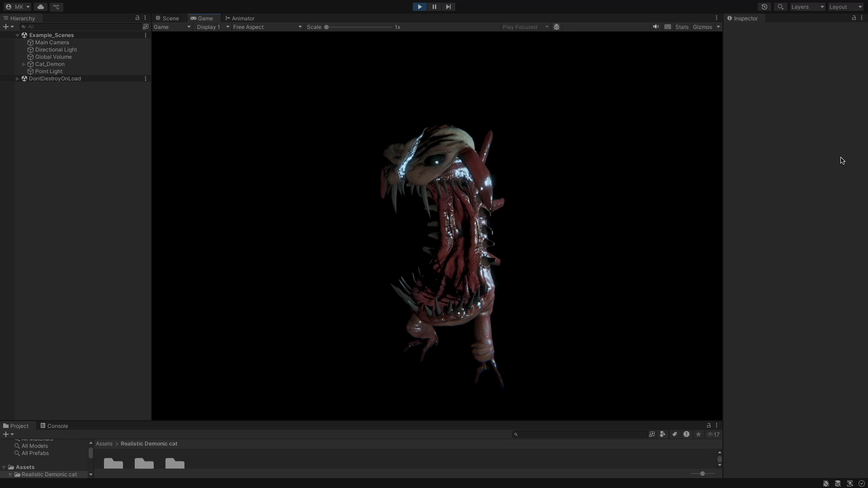The width and height of the screenshot is (868, 488).
Task: Open the Free Aspect resolution dropdown
Action: [267, 27]
